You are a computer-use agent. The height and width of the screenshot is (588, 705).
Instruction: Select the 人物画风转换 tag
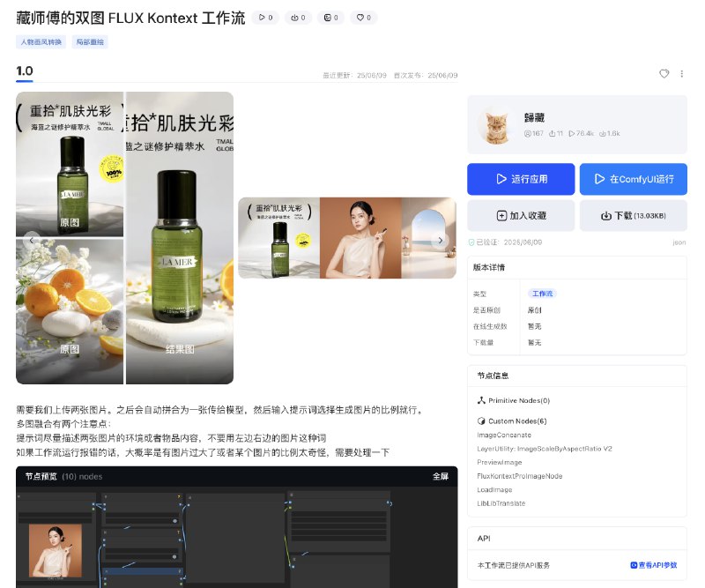pos(41,41)
